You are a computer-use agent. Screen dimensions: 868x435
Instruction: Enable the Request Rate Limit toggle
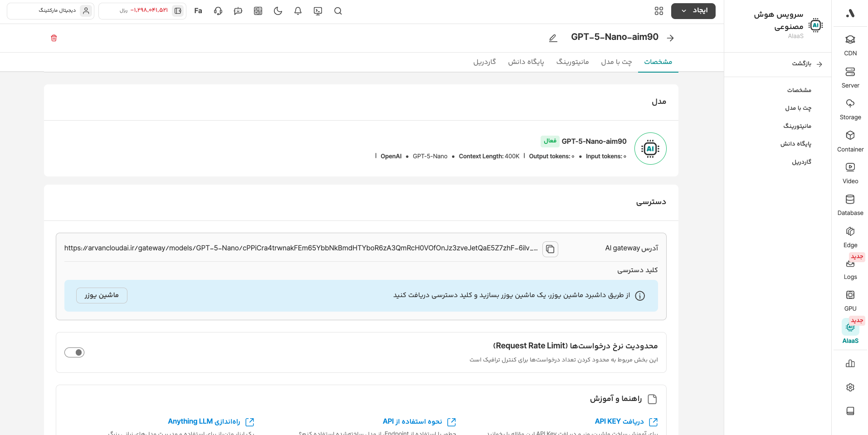tap(74, 352)
